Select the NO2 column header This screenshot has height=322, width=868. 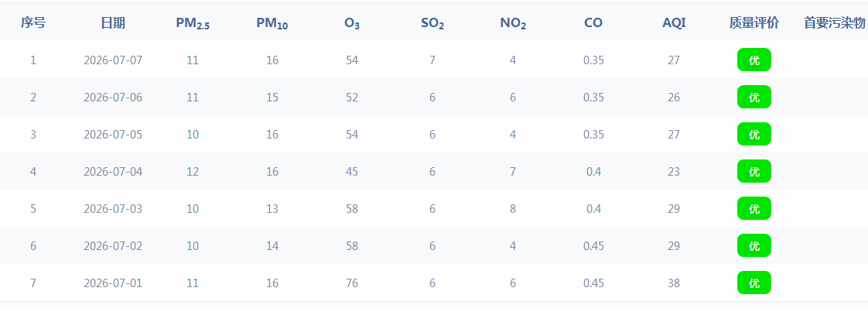click(513, 23)
